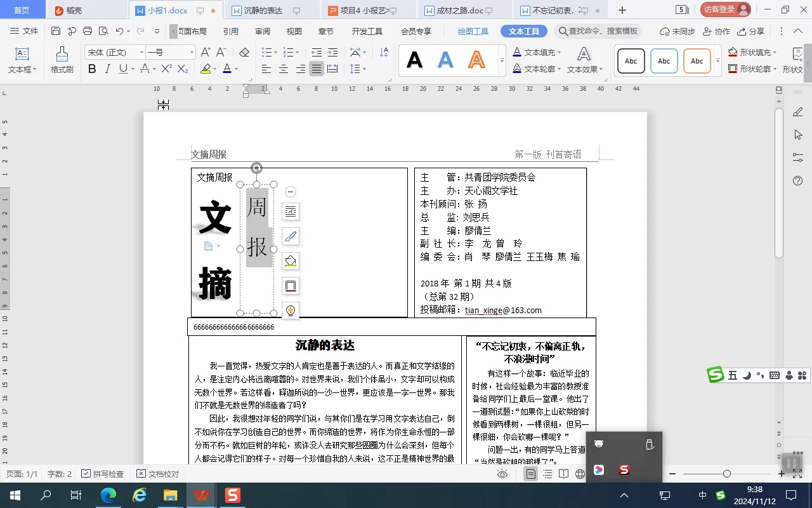Viewport: 812px width, 508px height.
Task: Switch to outline view in status bar
Action: [547, 474]
